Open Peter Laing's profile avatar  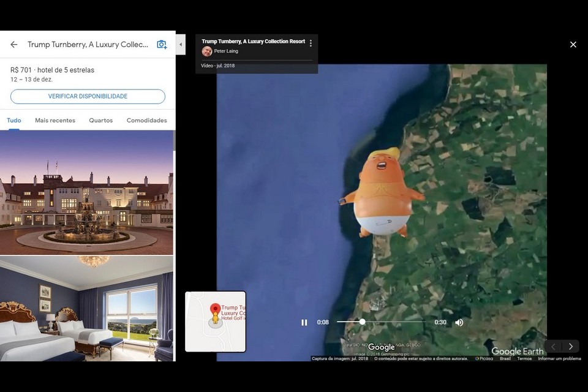click(x=206, y=51)
